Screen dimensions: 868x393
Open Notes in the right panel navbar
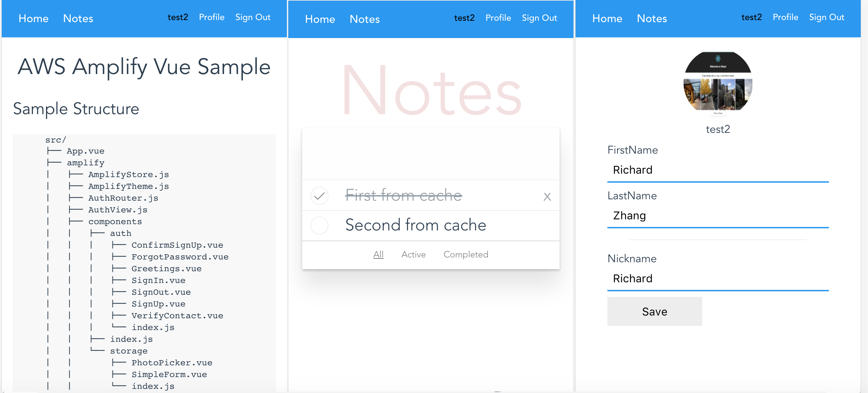[652, 19]
